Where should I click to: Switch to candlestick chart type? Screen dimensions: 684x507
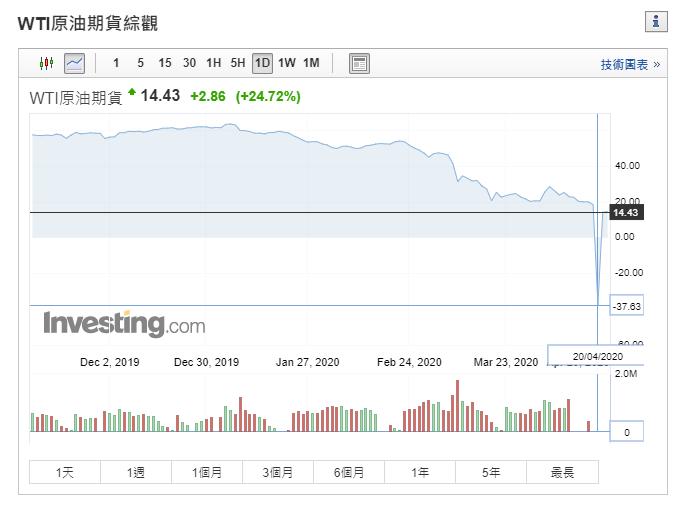click(46, 63)
